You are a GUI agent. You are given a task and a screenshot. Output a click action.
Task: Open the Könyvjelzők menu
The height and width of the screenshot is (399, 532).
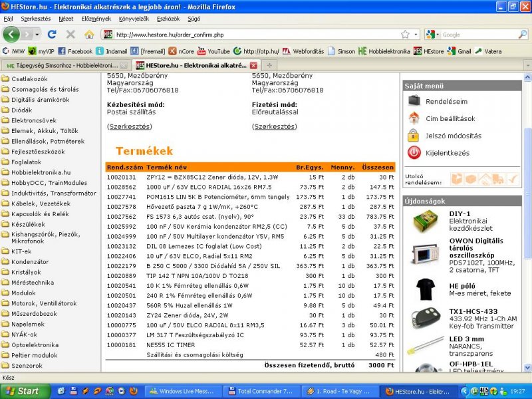pyautogui.click(x=134, y=19)
